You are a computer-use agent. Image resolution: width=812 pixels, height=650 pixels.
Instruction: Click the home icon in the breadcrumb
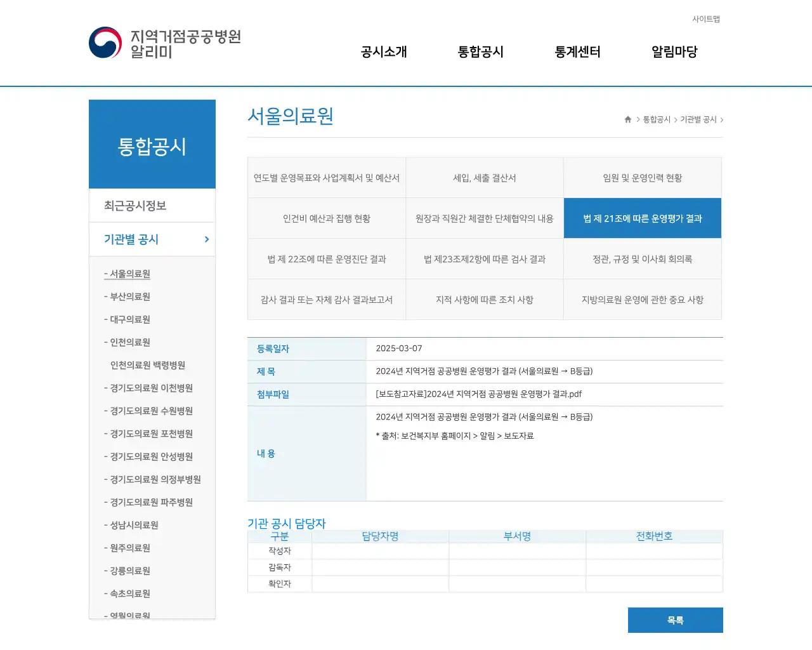point(627,119)
